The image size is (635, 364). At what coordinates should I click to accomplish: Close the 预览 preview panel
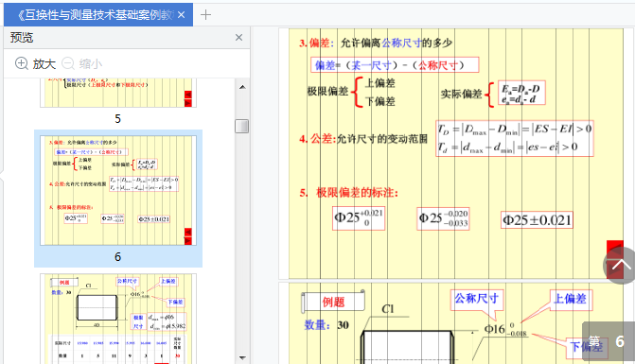tap(238, 38)
